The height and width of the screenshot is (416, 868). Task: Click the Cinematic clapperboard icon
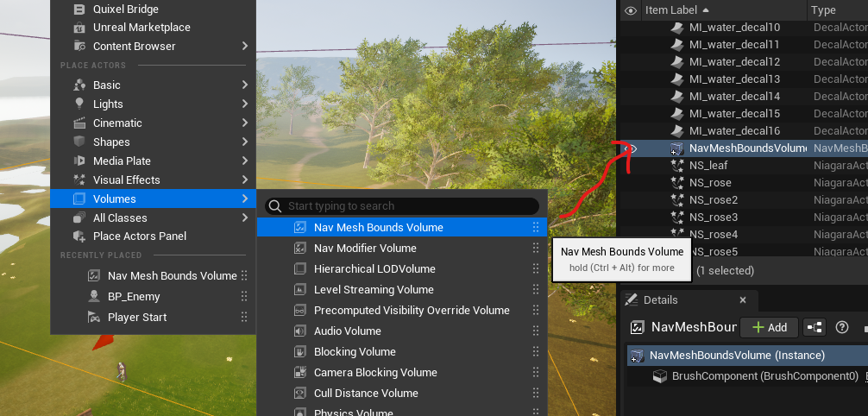pyautogui.click(x=79, y=123)
